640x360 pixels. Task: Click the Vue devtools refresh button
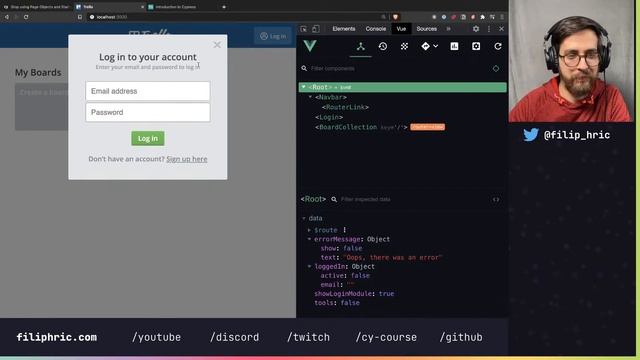pos(498,47)
